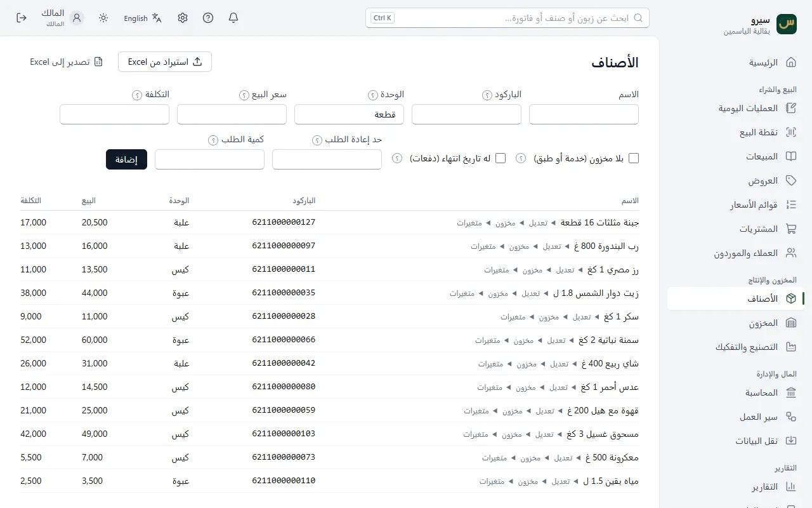Click the الاسم name input field
The image size is (812, 508).
(x=584, y=114)
